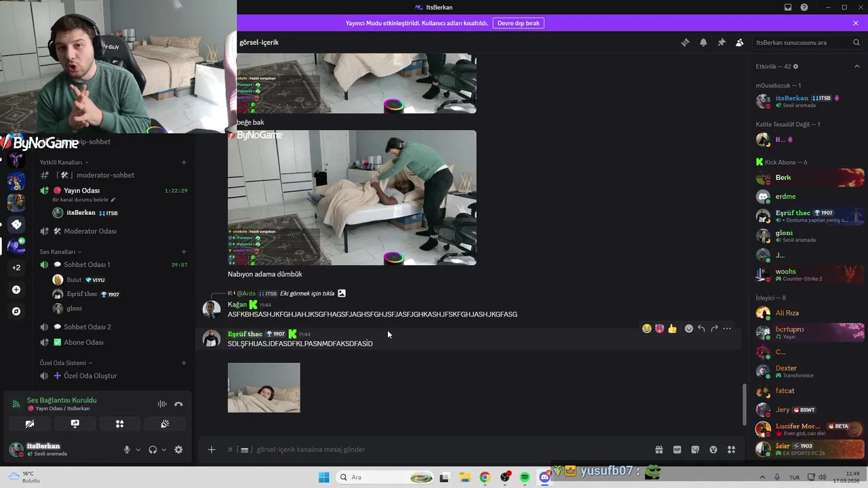This screenshot has height=488, width=868.
Task: Open the attachment plus button
Action: [x=212, y=449]
